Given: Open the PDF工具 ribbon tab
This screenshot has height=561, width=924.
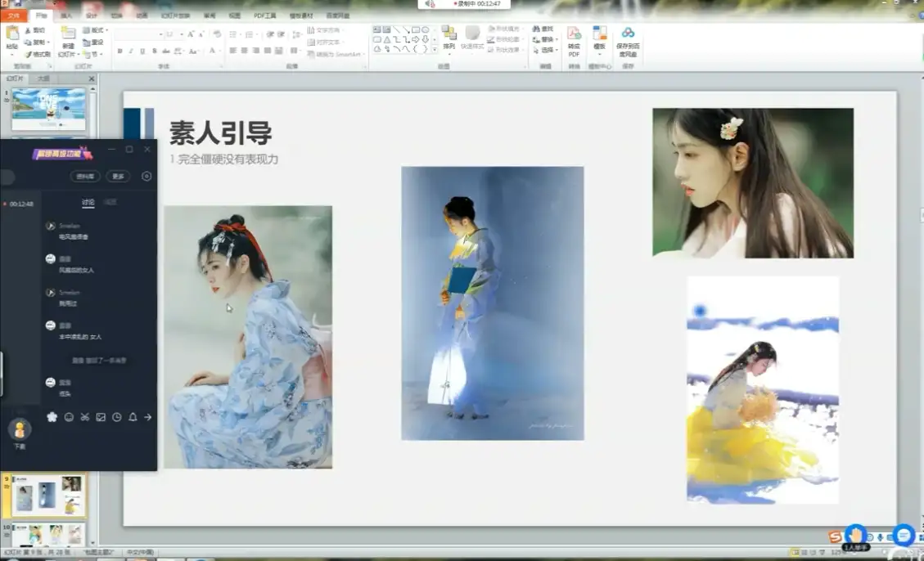Looking at the screenshot, I should click(264, 16).
